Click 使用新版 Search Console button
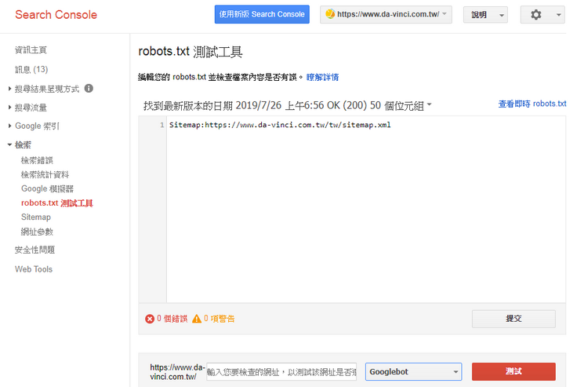This screenshot has height=387, width=588. (262, 14)
